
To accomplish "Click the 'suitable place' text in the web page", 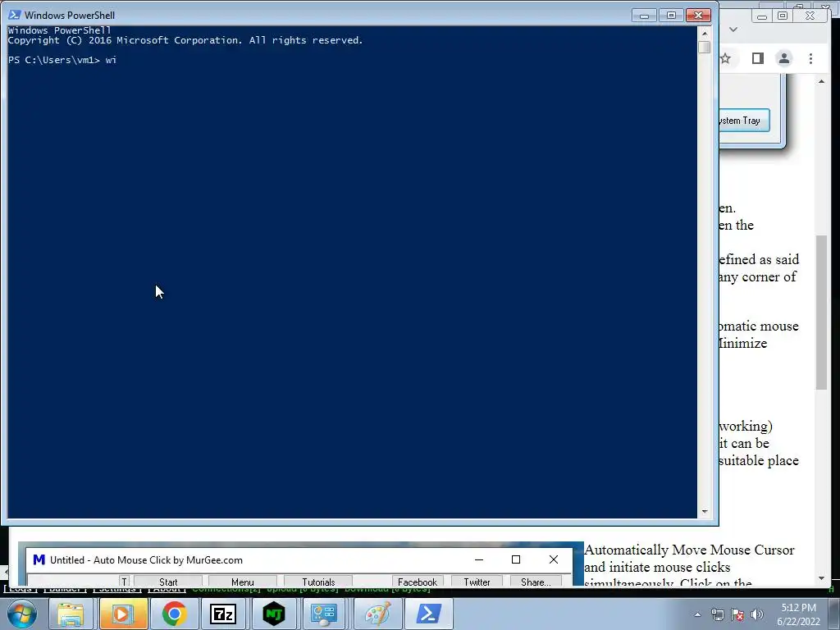I will 759,461.
